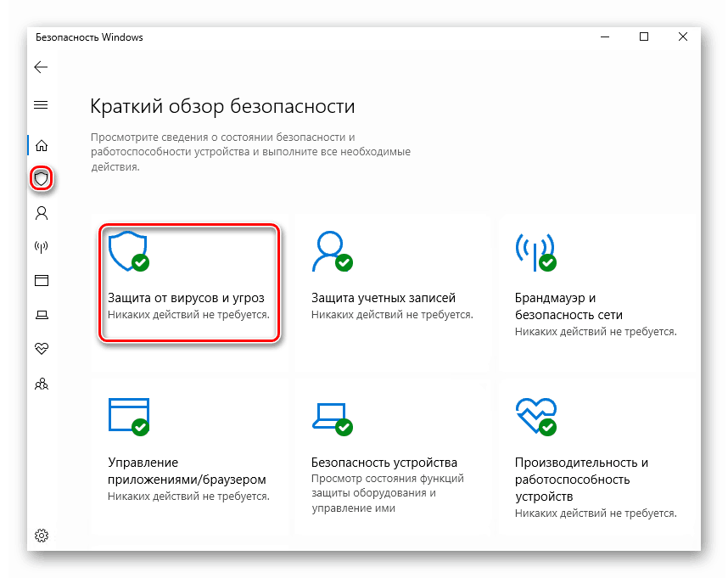728x578 pixels.
Task: Click 'Никаких действий не требуется' under Защита учетных записей
Action: tap(392, 315)
